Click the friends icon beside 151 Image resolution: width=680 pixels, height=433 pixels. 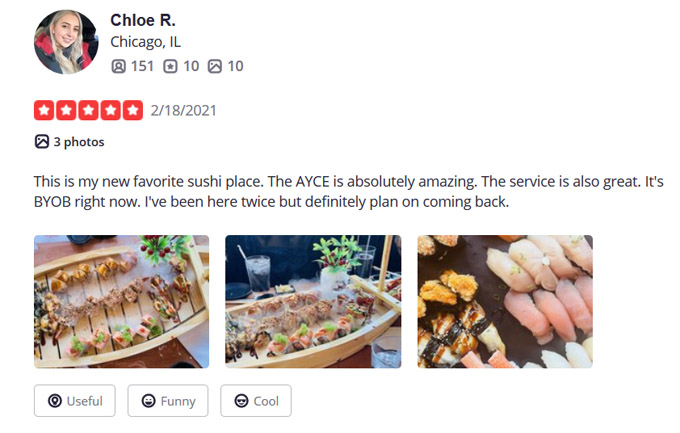pos(119,66)
